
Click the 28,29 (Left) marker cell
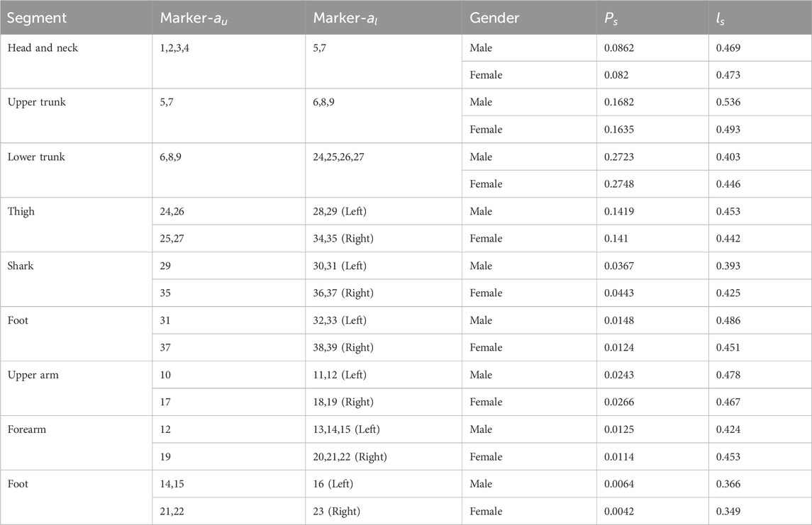pyautogui.click(x=384, y=211)
